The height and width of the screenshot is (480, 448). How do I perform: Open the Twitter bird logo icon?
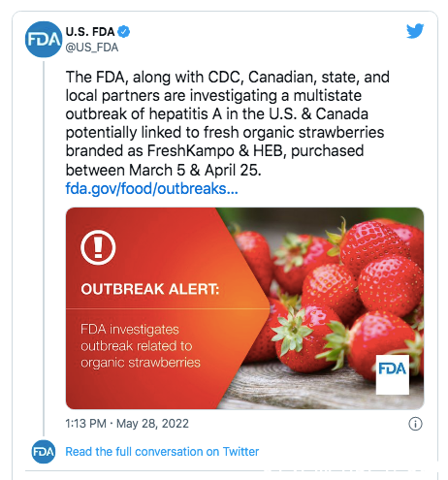(415, 31)
